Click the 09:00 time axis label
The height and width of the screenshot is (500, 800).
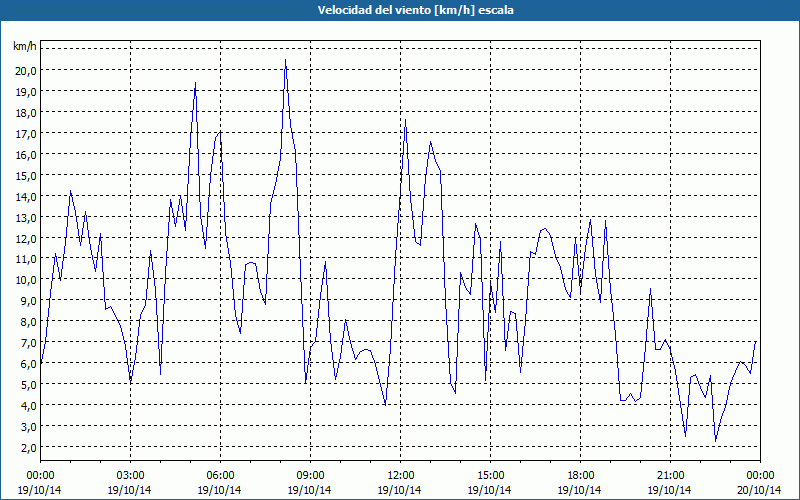tap(310, 476)
